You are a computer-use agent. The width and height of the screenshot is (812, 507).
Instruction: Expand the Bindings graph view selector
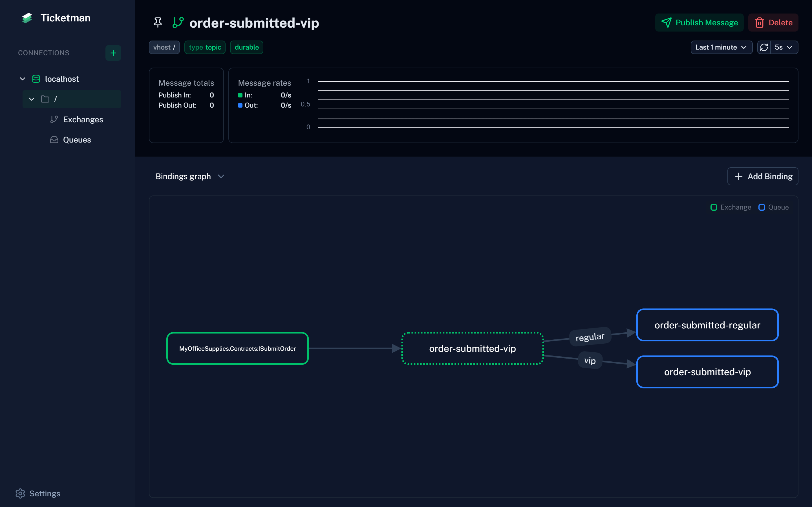pyautogui.click(x=190, y=176)
